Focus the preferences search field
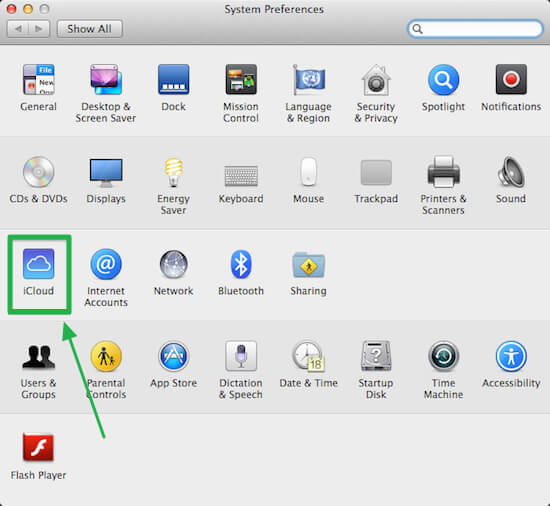Screen dimensions: 550x506 click(475, 29)
